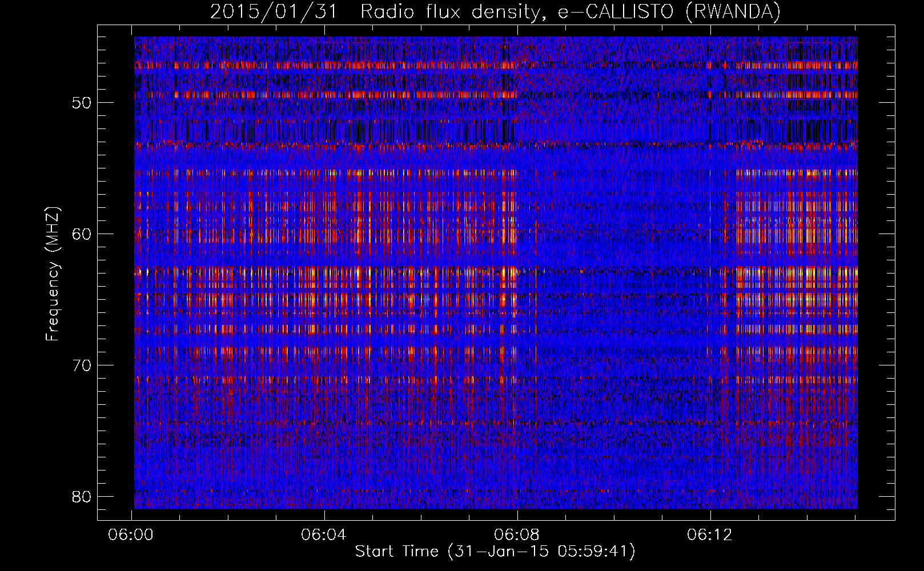The image size is (924, 571).
Task: Click the plot title 'Radio flux density, e-CALLISTO (RWANDA)'
Action: click(570, 12)
